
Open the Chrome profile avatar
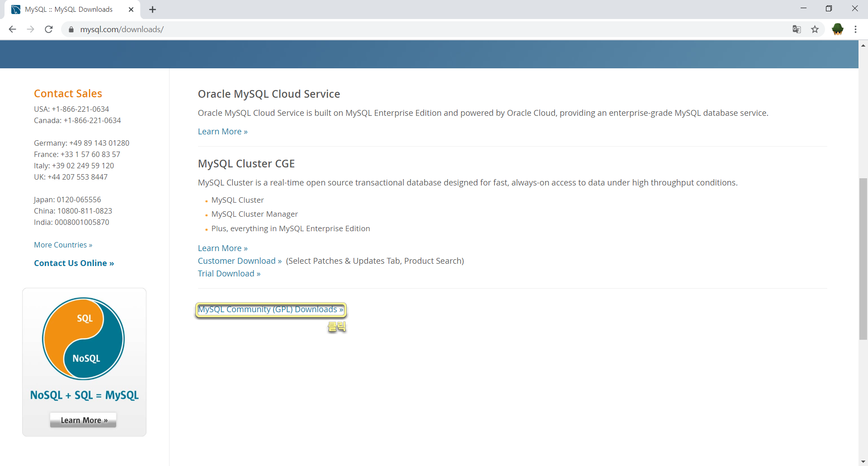click(838, 29)
